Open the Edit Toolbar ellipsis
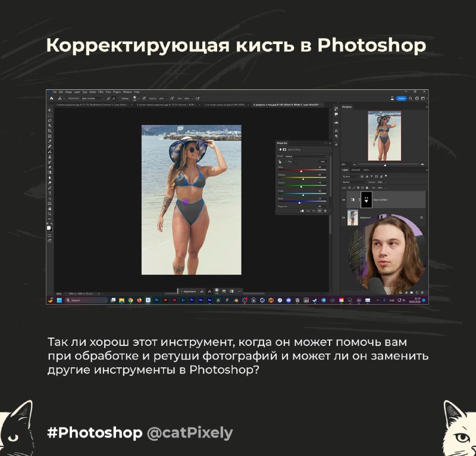The width and height of the screenshot is (476, 456). click(x=49, y=219)
